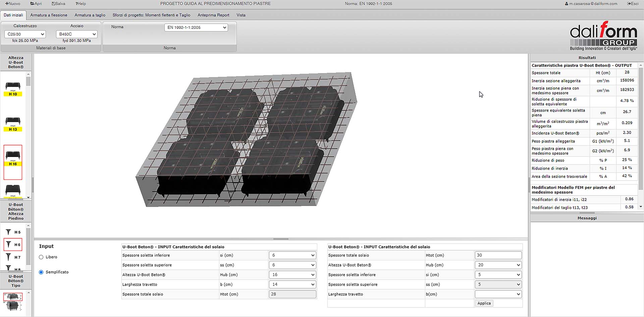Image resolution: width=644 pixels, height=317 pixels.
Task: Click the Messaggi panel header
Action: click(587, 218)
